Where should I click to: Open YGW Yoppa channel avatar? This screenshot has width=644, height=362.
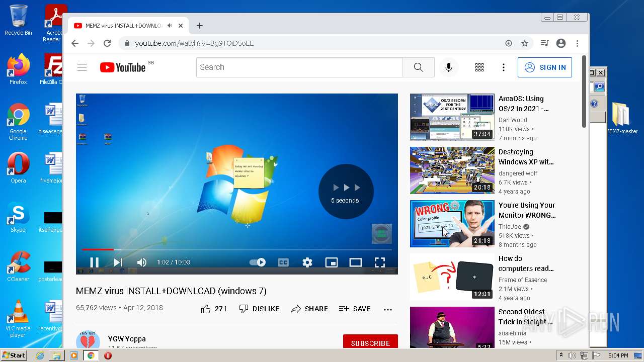pos(88,340)
